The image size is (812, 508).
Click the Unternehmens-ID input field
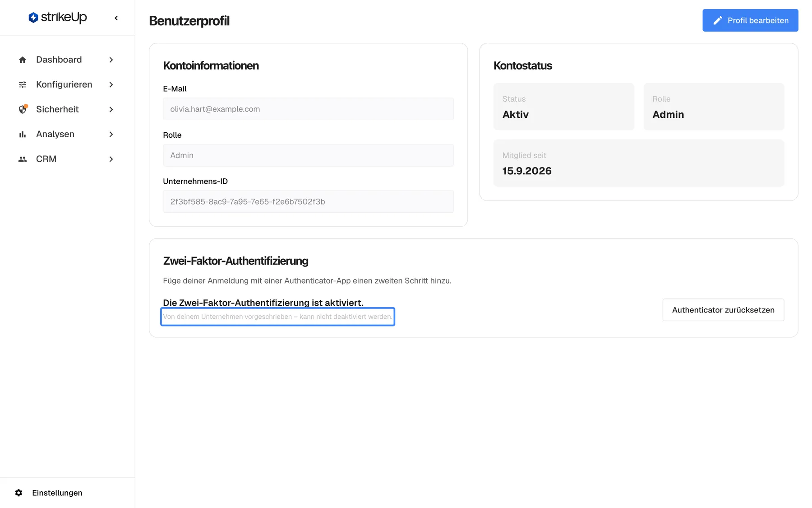click(308, 201)
